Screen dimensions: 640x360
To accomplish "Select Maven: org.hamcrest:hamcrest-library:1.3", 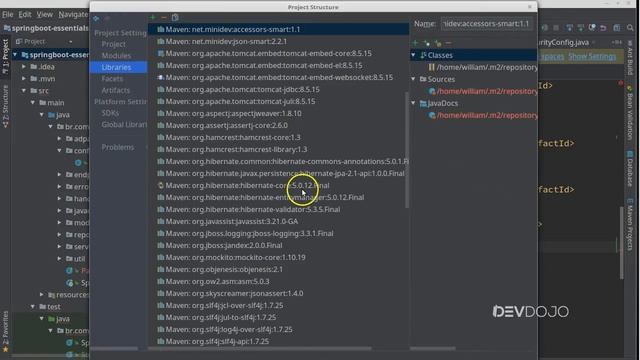I will (x=278, y=149).
